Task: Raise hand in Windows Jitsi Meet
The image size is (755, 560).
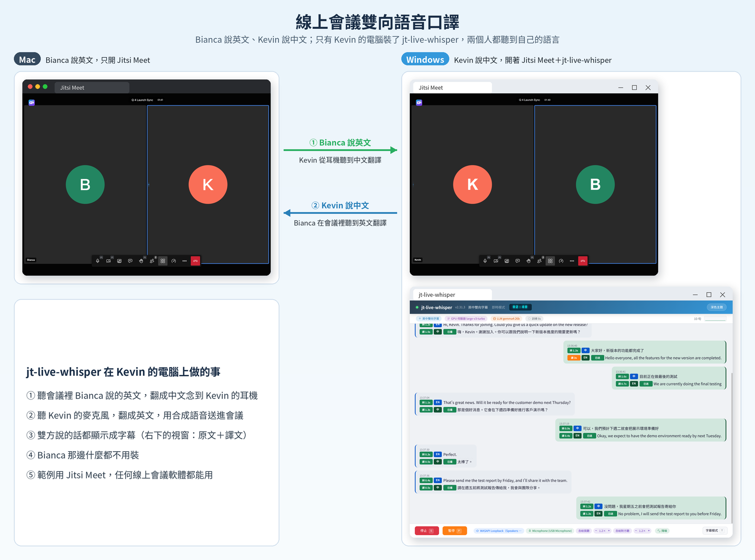Action: [528, 261]
